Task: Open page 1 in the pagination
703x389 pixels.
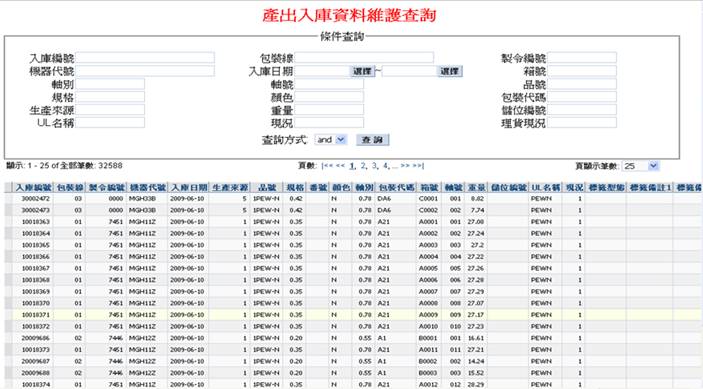Action: tap(352, 166)
